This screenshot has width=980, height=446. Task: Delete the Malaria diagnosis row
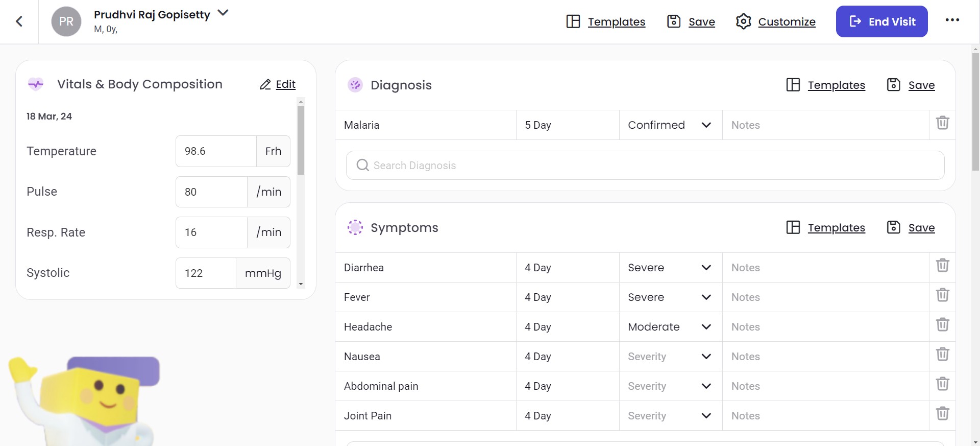[x=942, y=123]
